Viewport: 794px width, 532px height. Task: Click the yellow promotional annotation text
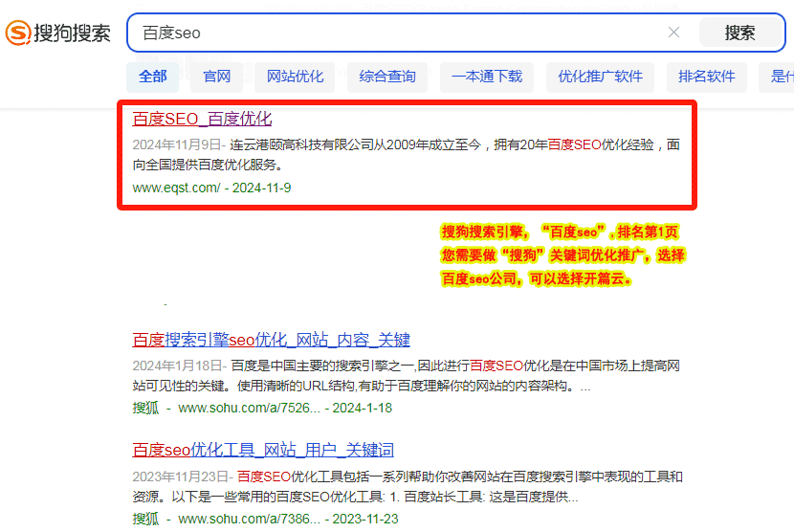tap(562, 256)
